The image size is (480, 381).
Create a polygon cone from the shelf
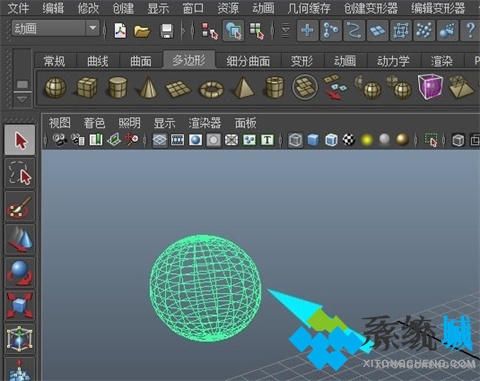click(x=148, y=87)
